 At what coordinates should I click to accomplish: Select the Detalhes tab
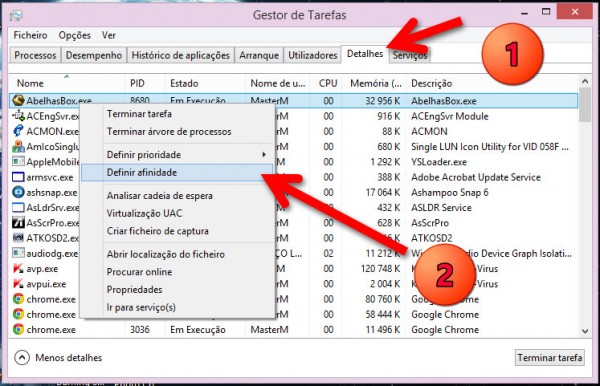tap(365, 54)
